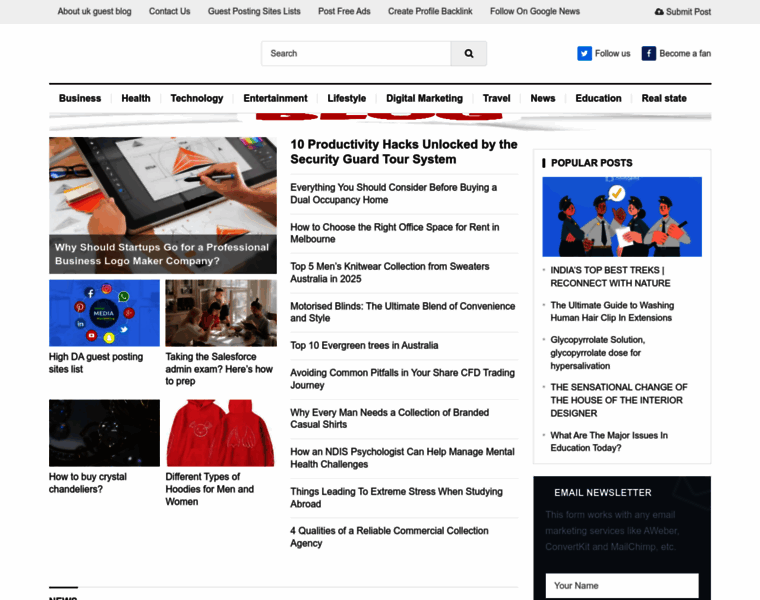The height and width of the screenshot is (600, 760).
Task: Read the 10 Productivity Hacks headline article
Action: point(404,151)
